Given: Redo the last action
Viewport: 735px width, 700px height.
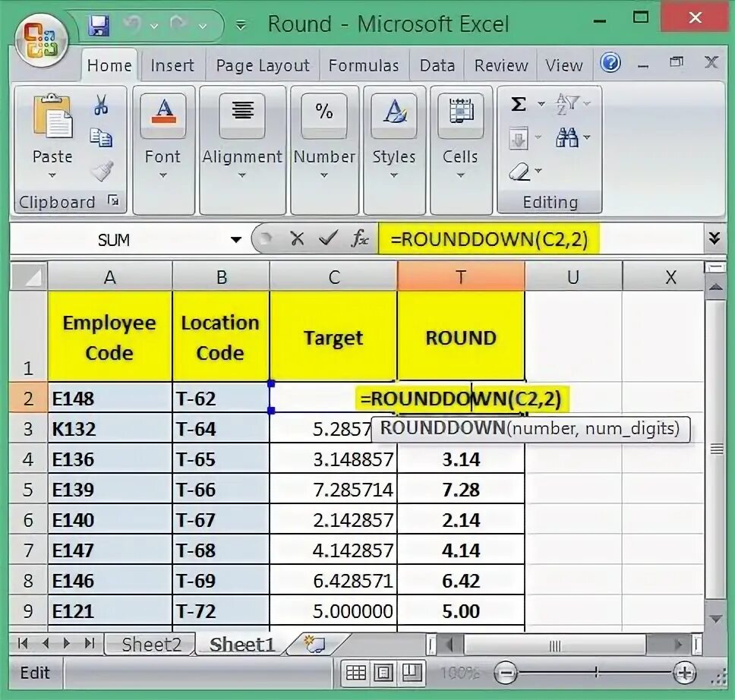Looking at the screenshot, I should point(178,24).
